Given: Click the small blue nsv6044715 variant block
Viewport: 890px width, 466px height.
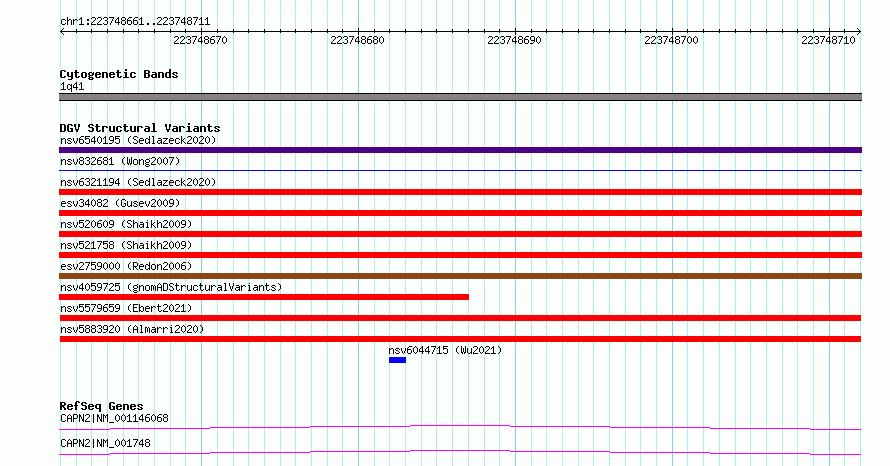Looking at the screenshot, I should click(397, 360).
